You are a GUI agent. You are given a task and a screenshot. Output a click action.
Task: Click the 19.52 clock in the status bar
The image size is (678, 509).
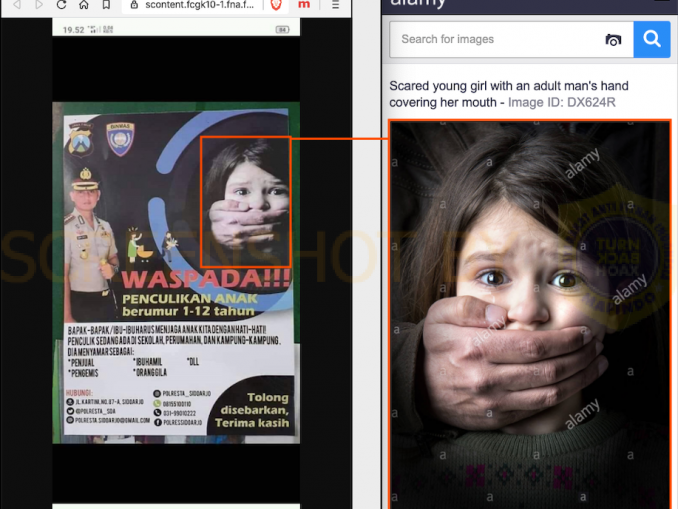[x=74, y=30]
